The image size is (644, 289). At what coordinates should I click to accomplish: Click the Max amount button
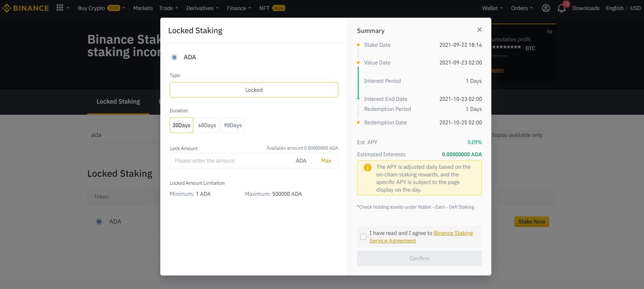point(326,161)
